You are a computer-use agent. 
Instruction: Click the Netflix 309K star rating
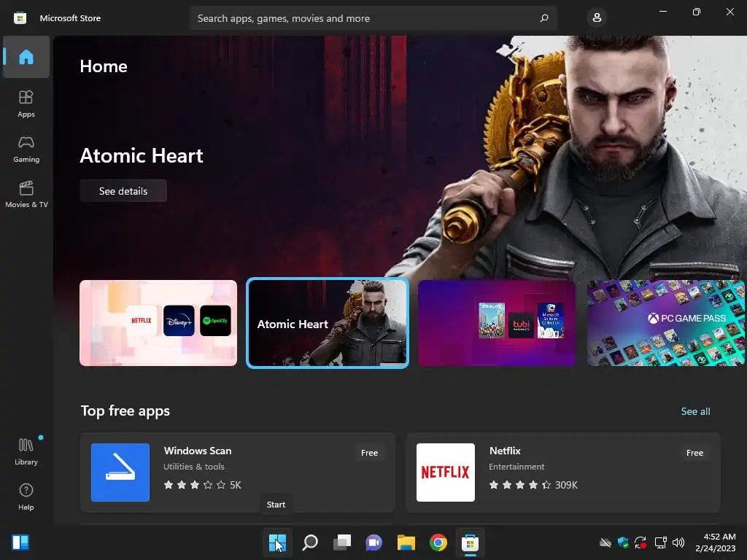pos(533,485)
